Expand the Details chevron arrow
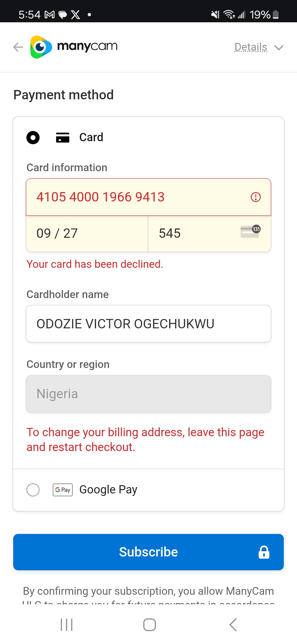Screen dimensions: 297x644 coord(279,48)
